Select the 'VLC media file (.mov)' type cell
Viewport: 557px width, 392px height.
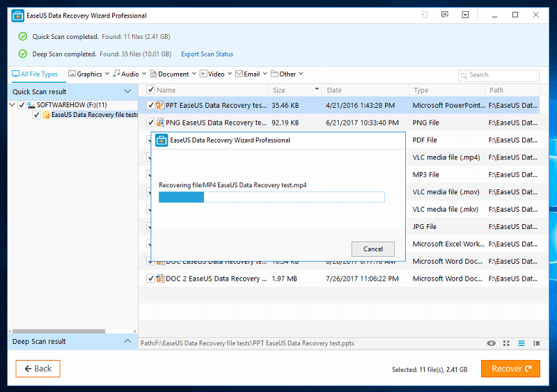pyautogui.click(x=446, y=191)
